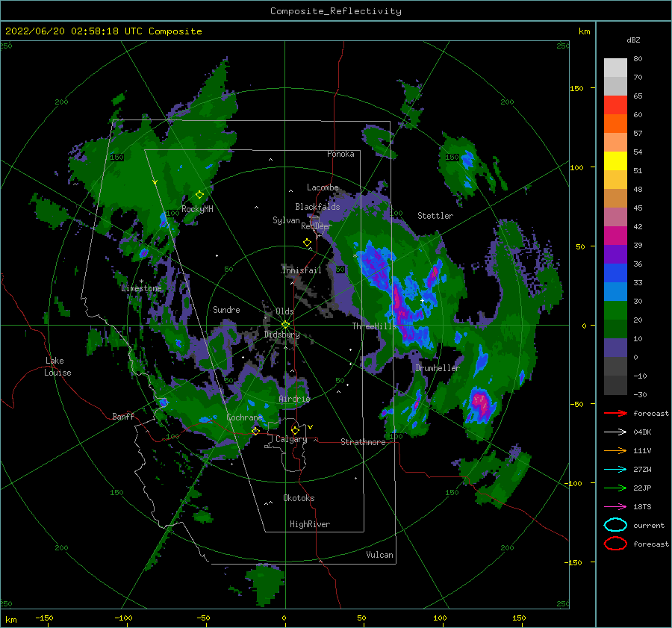Image resolution: width=672 pixels, height=628 pixels.
Task: Click the yellow V marker northwest of RockyMH
Action: coord(155,182)
